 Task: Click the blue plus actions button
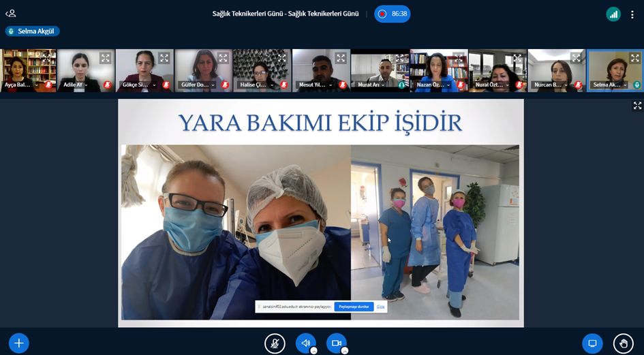[19, 343]
